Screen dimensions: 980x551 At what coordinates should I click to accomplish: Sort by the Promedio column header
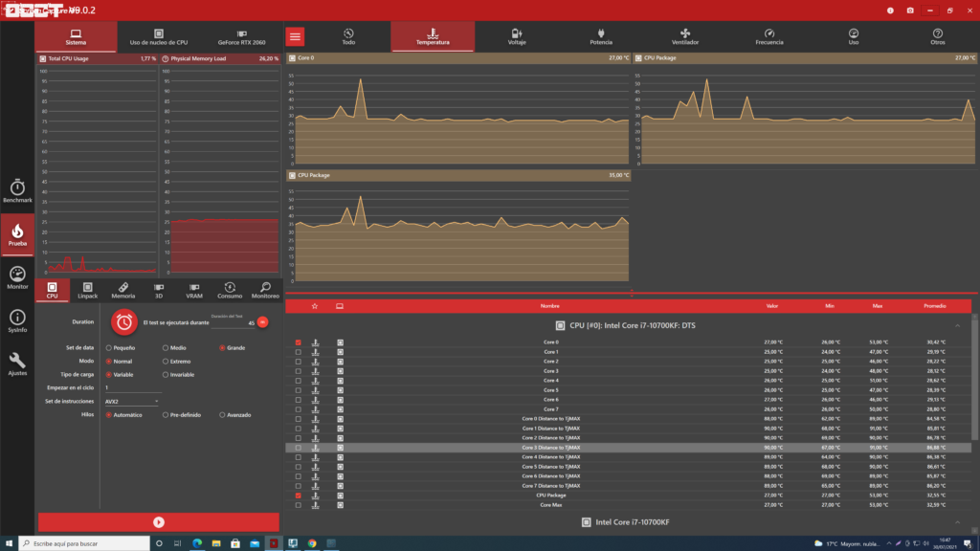coord(935,306)
